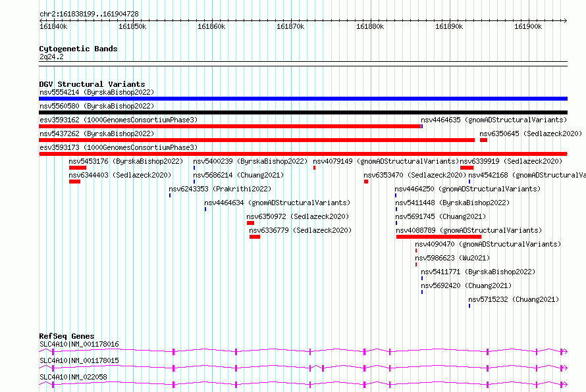This screenshot has width=586, height=392.
Task: Click nsv4088789 (gnomADStructuralVariants) label
Action: pyautogui.click(x=469, y=230)
